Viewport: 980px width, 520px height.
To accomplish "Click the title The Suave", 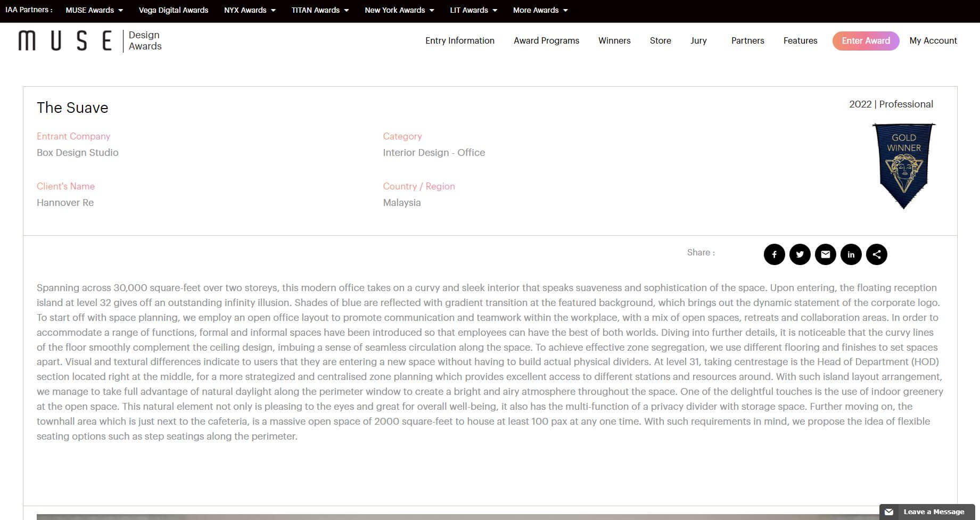I will pos(72,108).
